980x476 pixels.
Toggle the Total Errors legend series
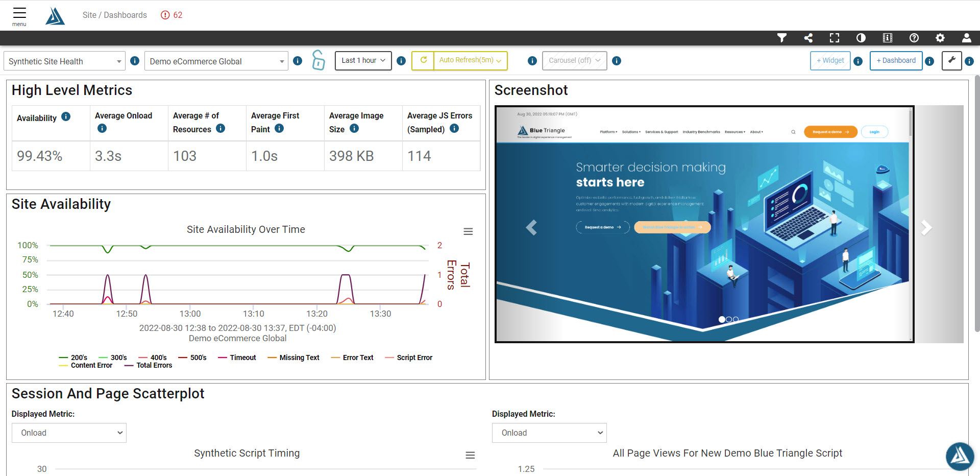[x=149, y=365]
